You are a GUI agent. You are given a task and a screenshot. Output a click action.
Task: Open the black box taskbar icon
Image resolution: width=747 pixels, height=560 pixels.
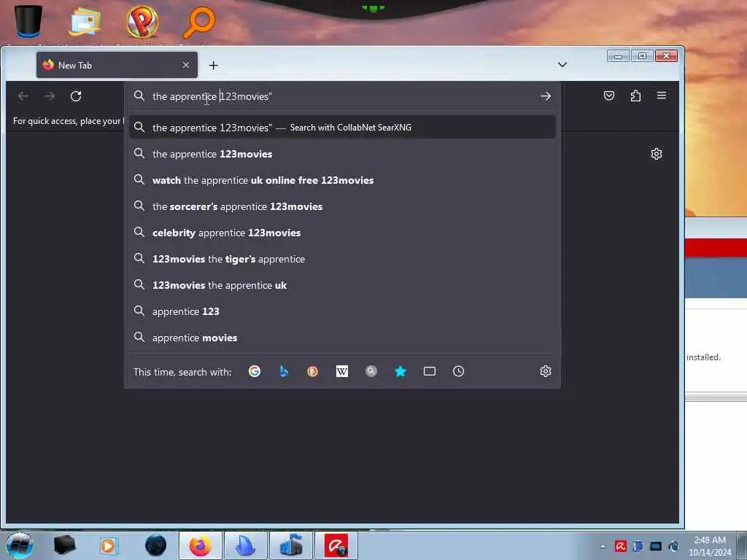pos(64,545)
